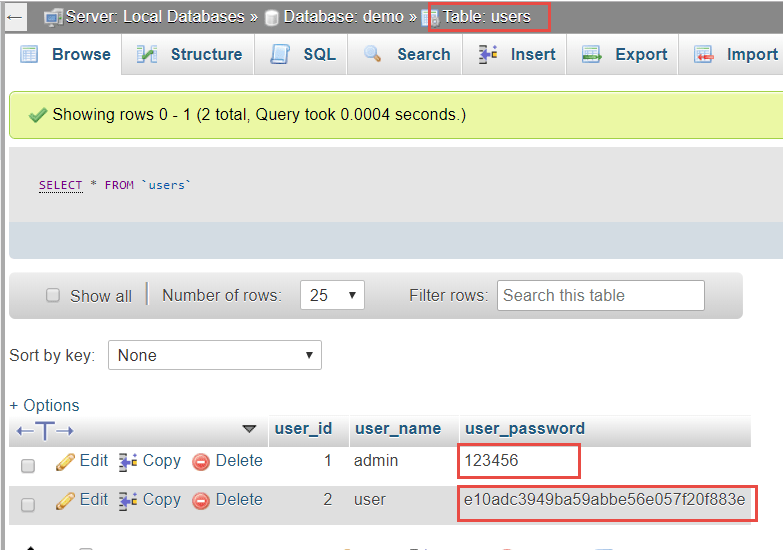Click the pencil Edit icon for user row
Viewport: 783px width, 550px height.
[66, 501]
